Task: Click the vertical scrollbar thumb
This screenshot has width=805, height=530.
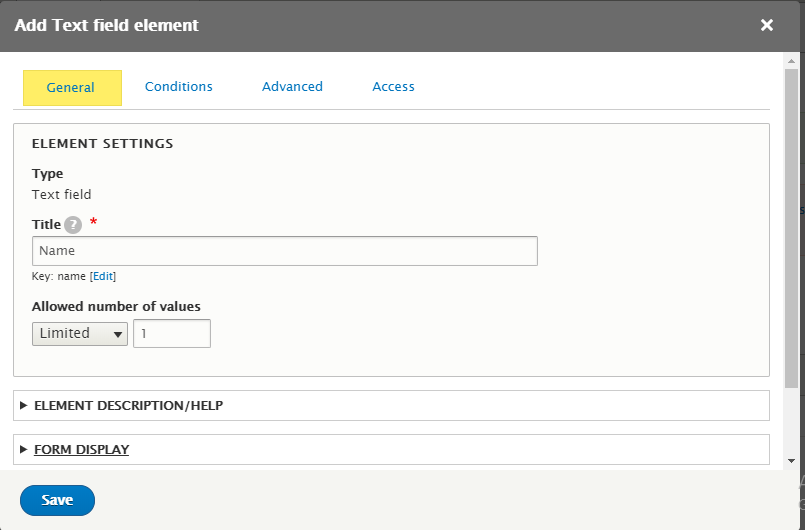Action: click(x=792, y=229)
